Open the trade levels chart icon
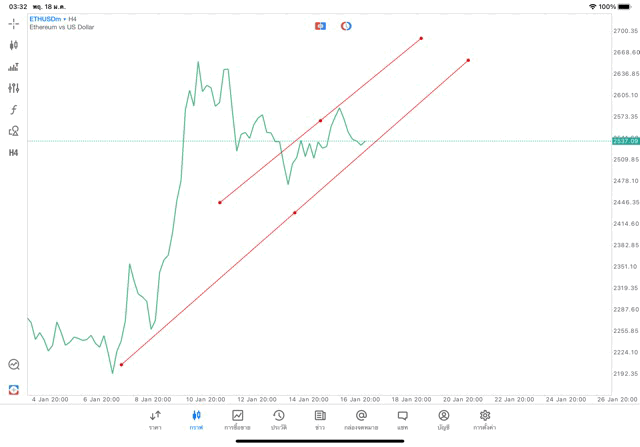Image resolution: width=640 pixels, height=447 pixels. point(13,67)
